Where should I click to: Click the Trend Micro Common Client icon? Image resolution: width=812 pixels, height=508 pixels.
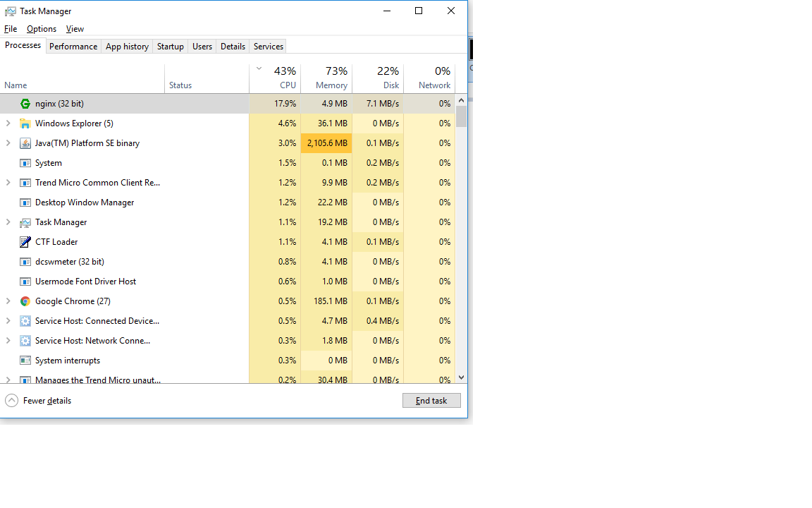(25, 182)
